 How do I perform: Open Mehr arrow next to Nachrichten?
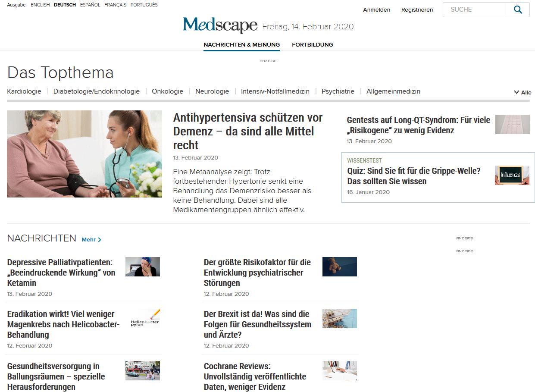click(x=91, y=240)
